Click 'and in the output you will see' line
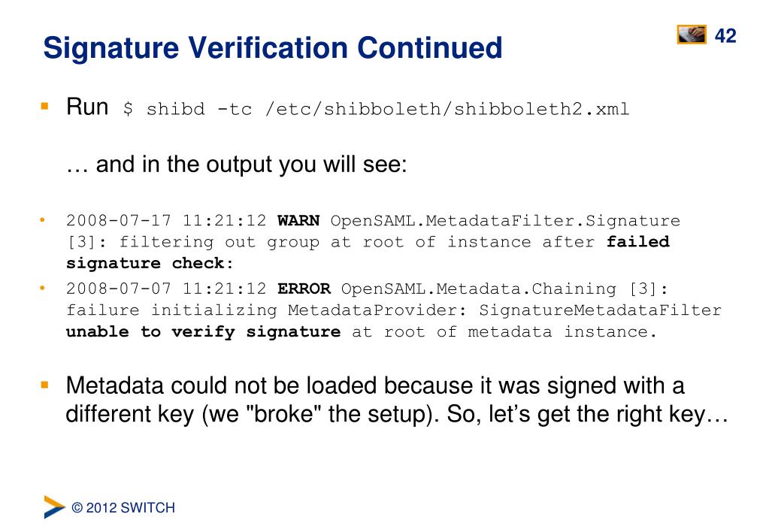769x532 pixels. click(x=236, y=165)
